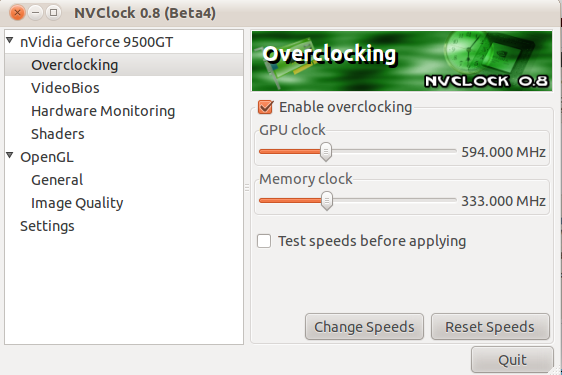The height and width of the screenshot is (375, 562).
Task: Click the GPU clock slider handle
Action: 326,151
